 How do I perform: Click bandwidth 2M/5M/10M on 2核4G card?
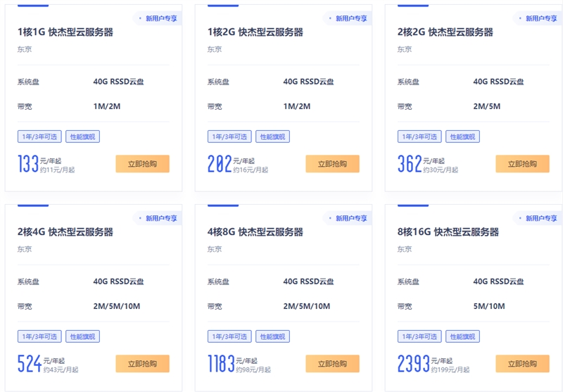point(117,306)
